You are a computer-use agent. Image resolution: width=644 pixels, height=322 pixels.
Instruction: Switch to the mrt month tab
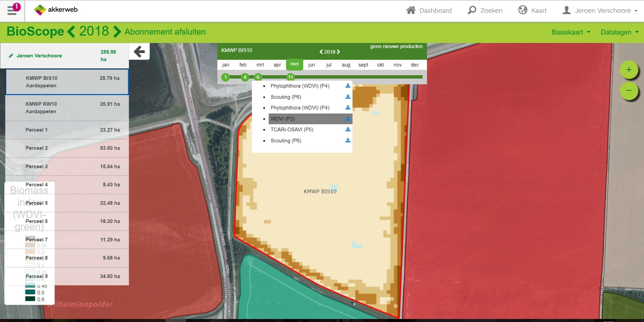point(260,65)
